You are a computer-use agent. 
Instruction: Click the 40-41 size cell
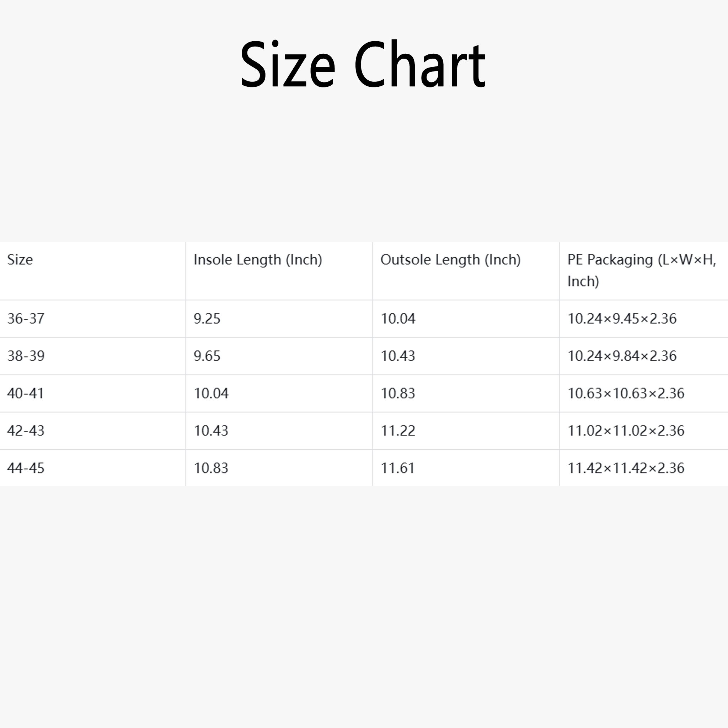25,394
